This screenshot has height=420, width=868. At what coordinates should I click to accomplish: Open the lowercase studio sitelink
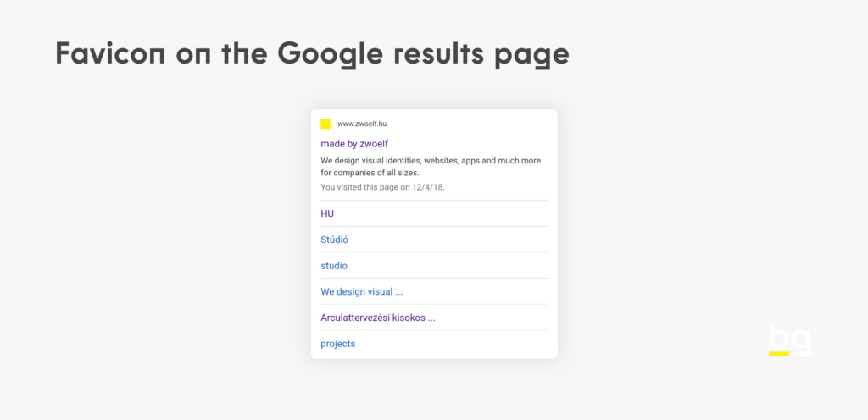tap(334, 266)
